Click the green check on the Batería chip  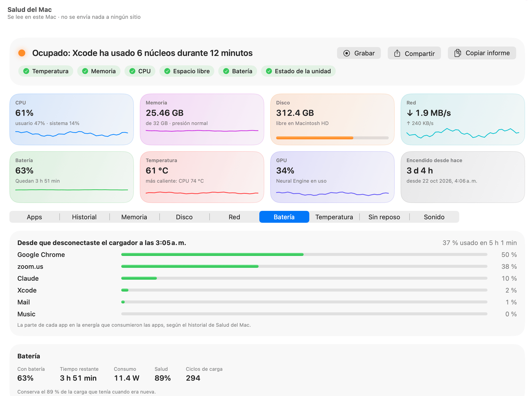point(226,71)
